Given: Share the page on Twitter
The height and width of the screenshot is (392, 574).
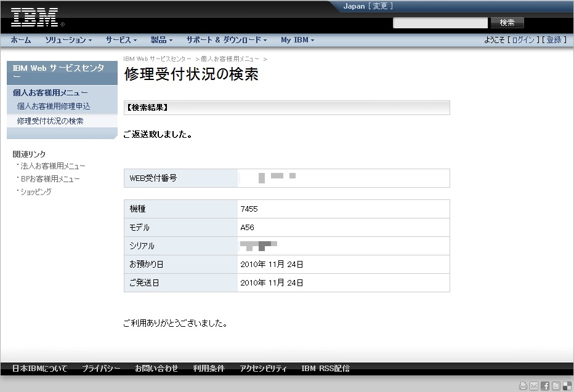Looking at the screenshot, I should pos(556,385).
